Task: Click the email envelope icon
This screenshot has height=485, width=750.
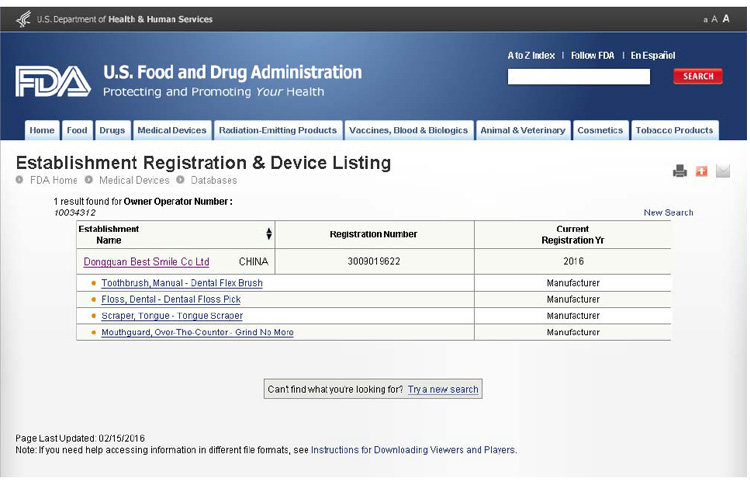Action: (x=723, y=171)
